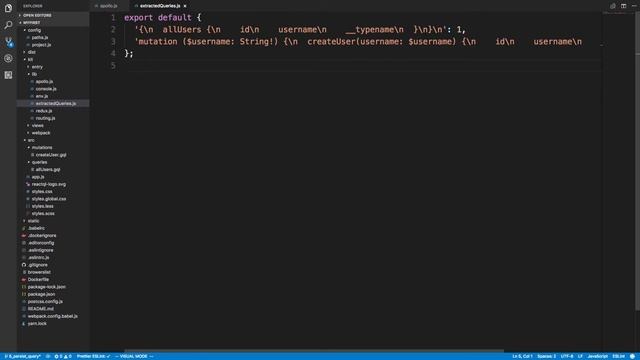Open webpack.config.babel.js in the file tree
Image resolution: width=640 pixels, height=360 pixels.
pos(52,316)
